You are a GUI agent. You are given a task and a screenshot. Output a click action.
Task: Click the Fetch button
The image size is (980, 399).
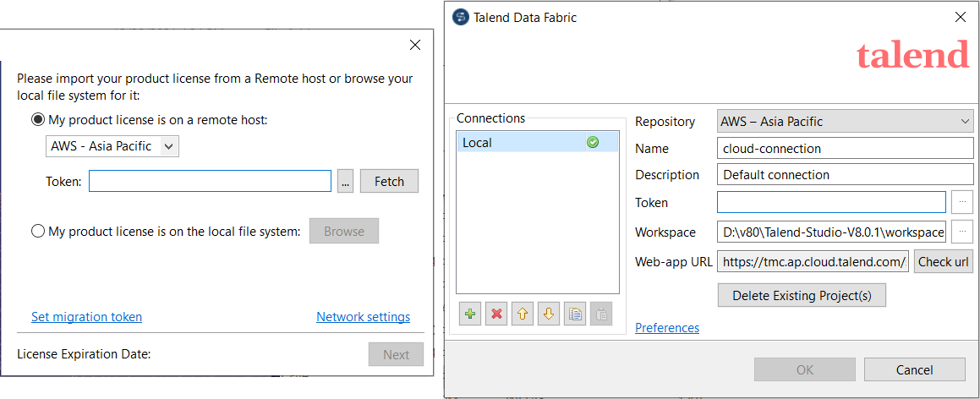click(389, 182)
